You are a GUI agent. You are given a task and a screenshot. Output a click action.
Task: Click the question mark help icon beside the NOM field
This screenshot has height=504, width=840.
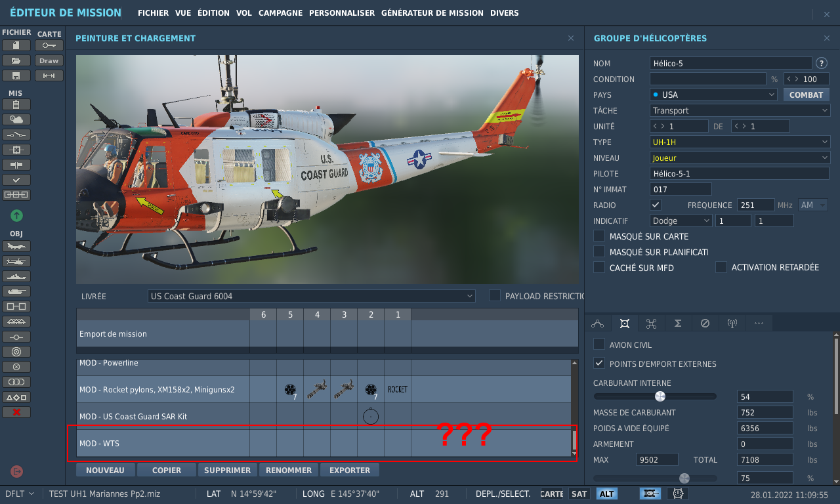pos(821,64)
